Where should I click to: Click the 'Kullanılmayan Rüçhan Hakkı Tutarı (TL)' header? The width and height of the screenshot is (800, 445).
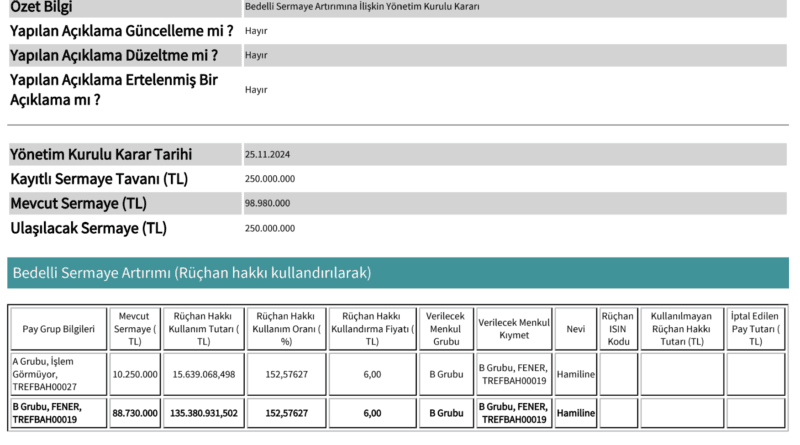682,329
